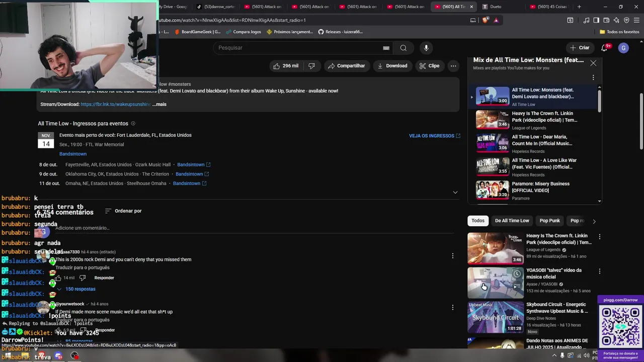Add YOASOBI video to Watch Later clock icon
The height and width of the screenshot is (362, 644).
[x=517, y=274]
